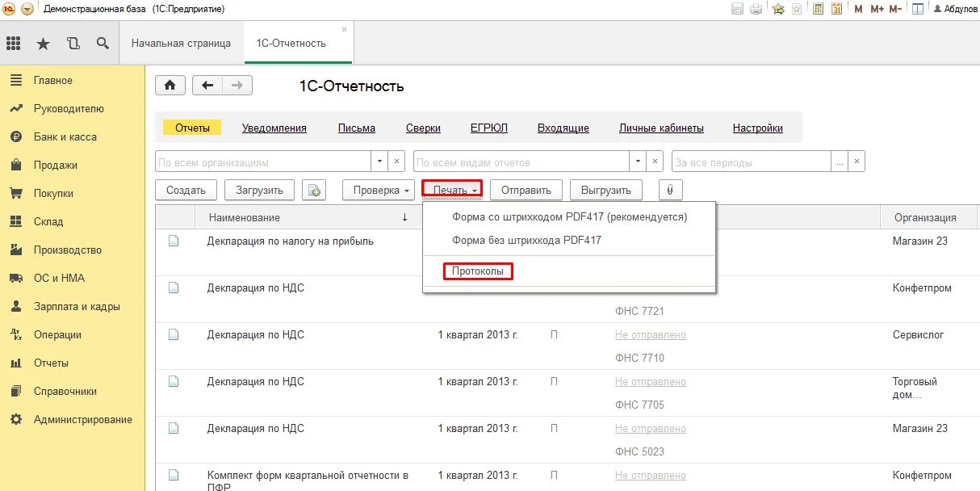
Task: Click the M+ memory button
Action: (876, 9)
